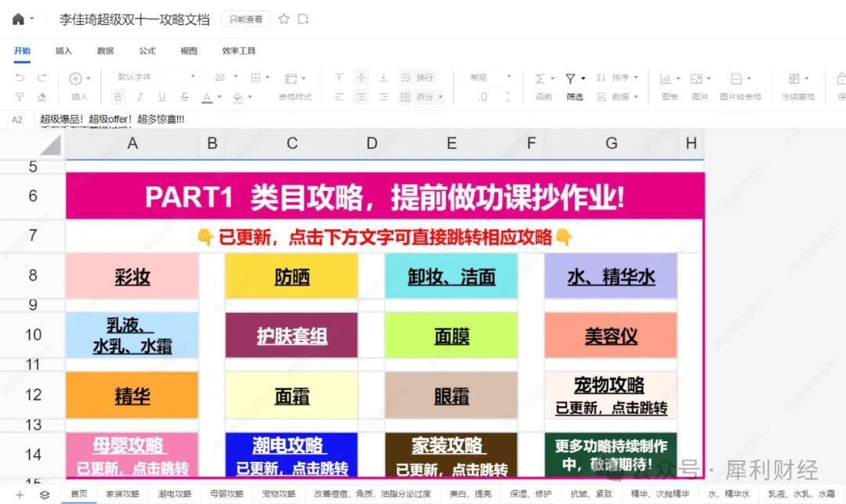Open the data (数据) dropdown

click(x=618, y=97)
